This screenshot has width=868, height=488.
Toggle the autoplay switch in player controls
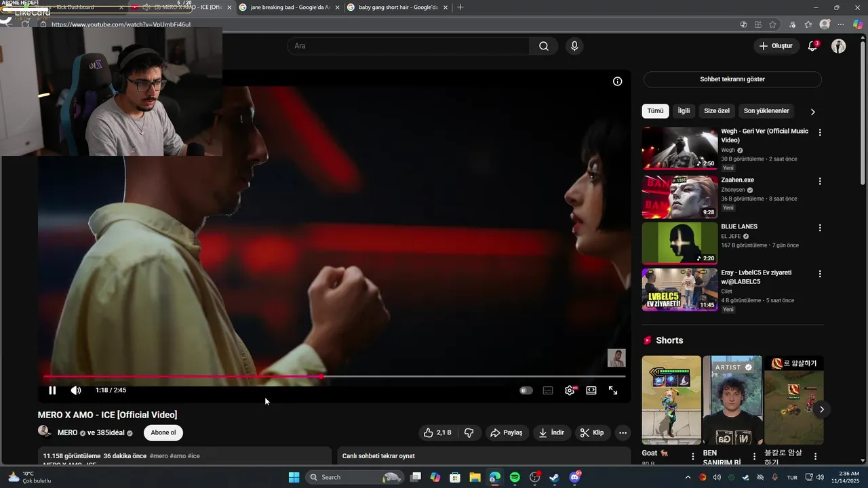(526, 390)
